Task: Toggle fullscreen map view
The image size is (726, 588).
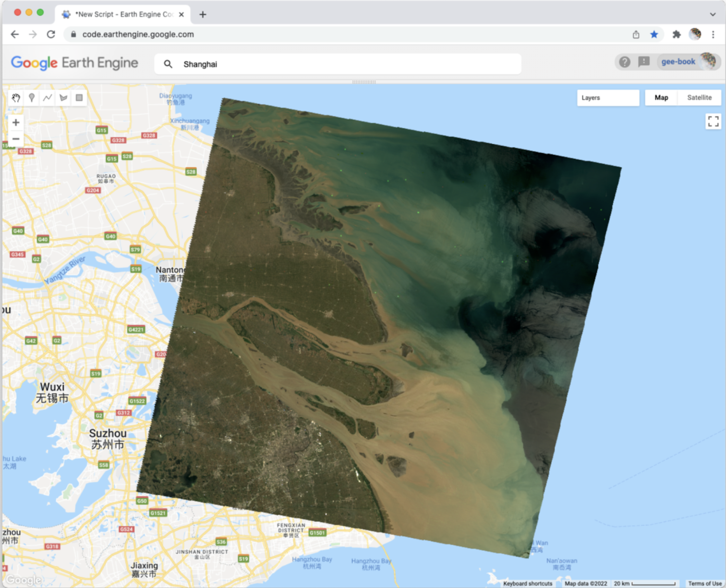Action: (713, 121)
